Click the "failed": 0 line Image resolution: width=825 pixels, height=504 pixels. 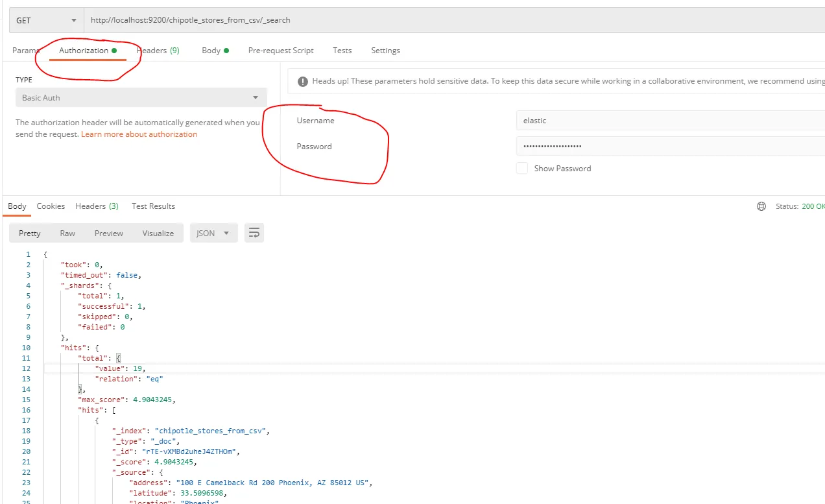point(101,327)
